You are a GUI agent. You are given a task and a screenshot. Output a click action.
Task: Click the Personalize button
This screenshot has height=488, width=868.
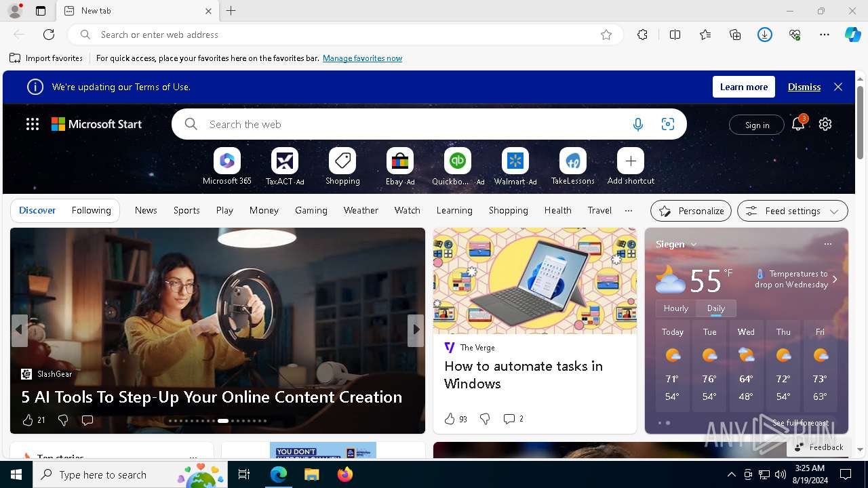[x=691, y=211]
